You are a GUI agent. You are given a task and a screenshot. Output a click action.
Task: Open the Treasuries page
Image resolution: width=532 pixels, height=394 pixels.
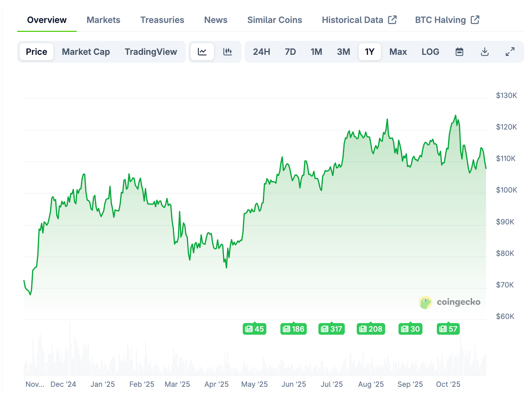point(162,20)
